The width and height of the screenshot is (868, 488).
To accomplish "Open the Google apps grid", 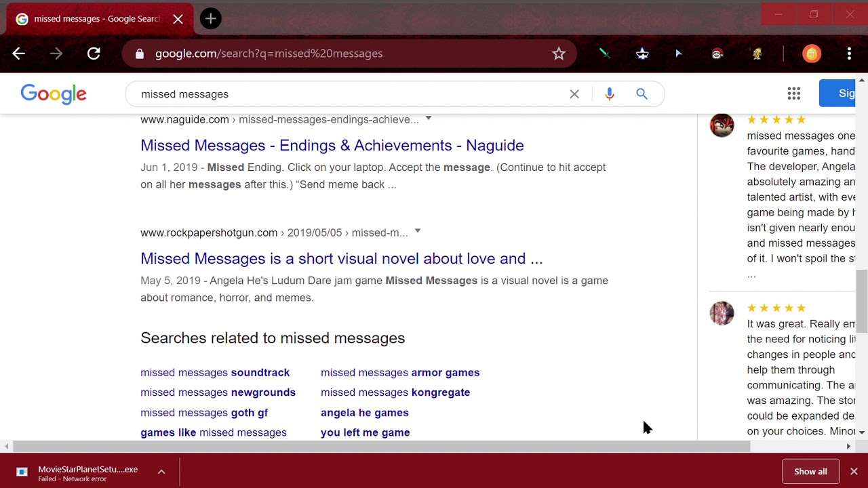I will point(794,94).
